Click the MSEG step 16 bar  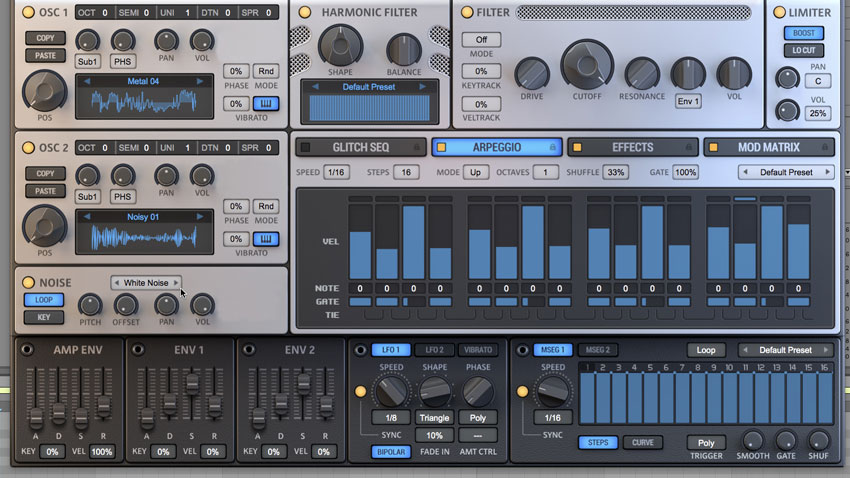825,397
